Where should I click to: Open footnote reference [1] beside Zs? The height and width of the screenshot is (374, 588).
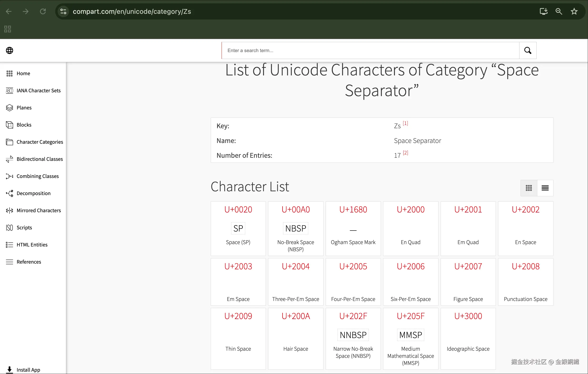pos(405,123)
